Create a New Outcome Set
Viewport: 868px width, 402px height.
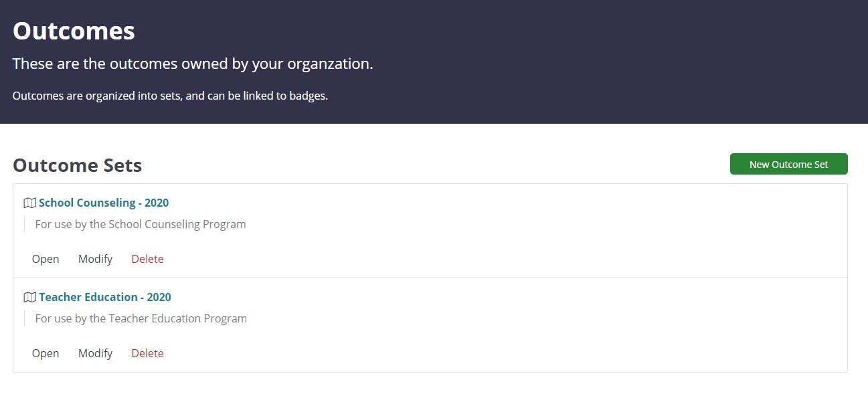coord(788,164)
